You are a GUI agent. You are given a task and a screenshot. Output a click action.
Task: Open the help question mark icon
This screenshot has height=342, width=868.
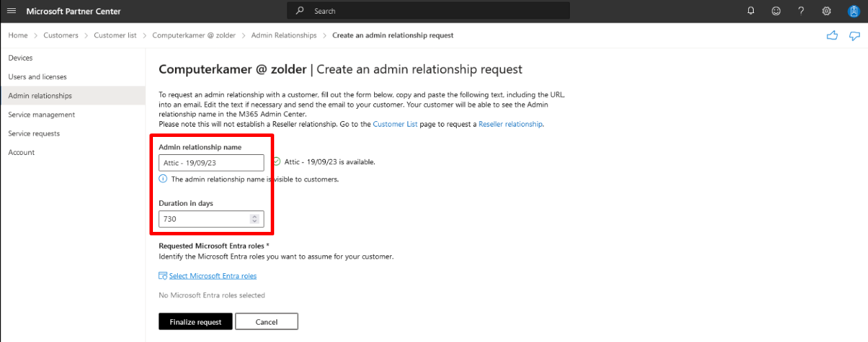click(x=801, y=11)
